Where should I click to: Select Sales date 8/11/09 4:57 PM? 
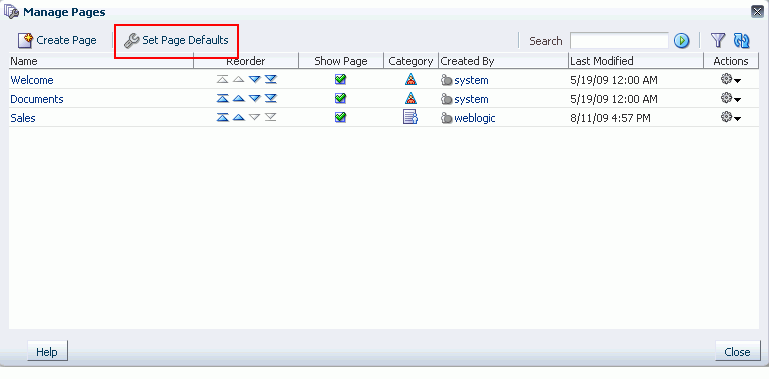pos(611,118)
